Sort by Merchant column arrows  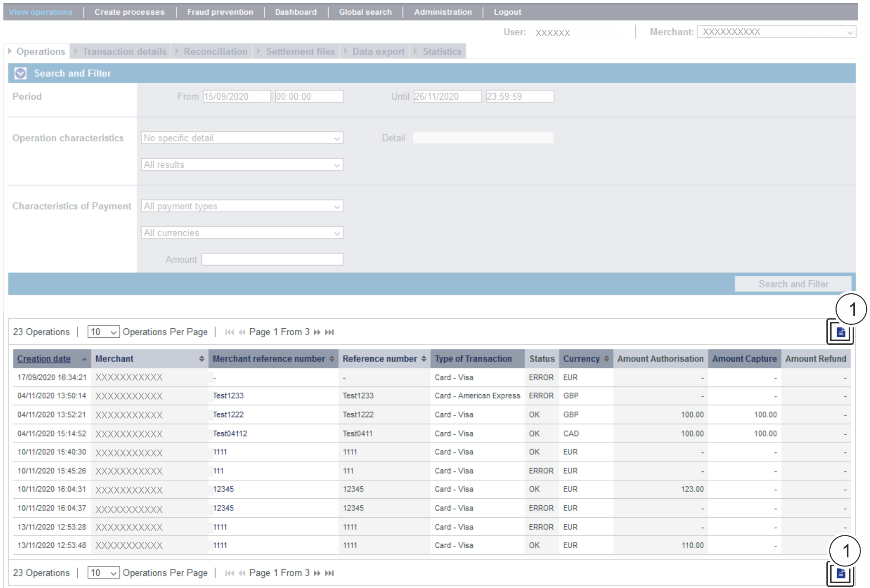click(x=202, y=359)
